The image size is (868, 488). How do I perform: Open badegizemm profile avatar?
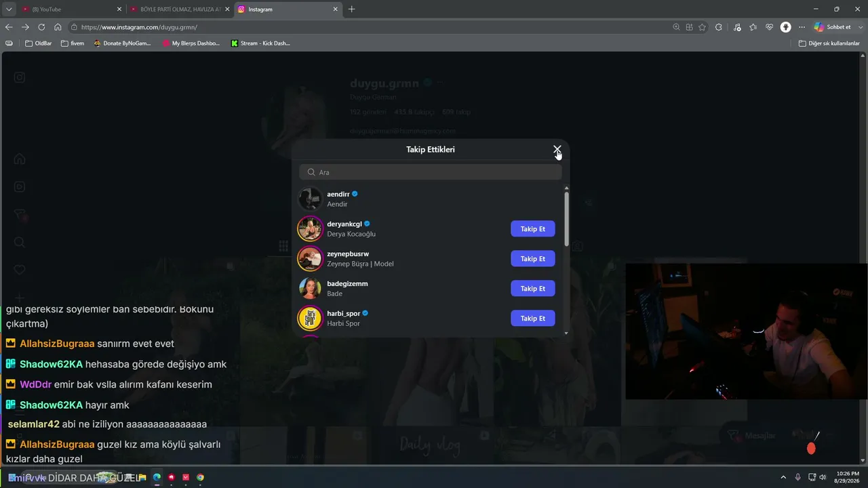coord(310,289)
